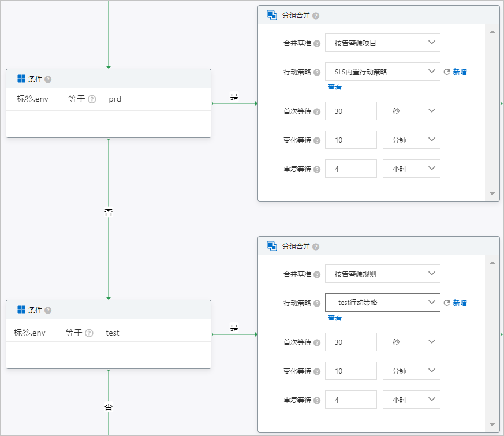
Task: Click top panel 重复等待 value field 4
Action: (350, 169)
